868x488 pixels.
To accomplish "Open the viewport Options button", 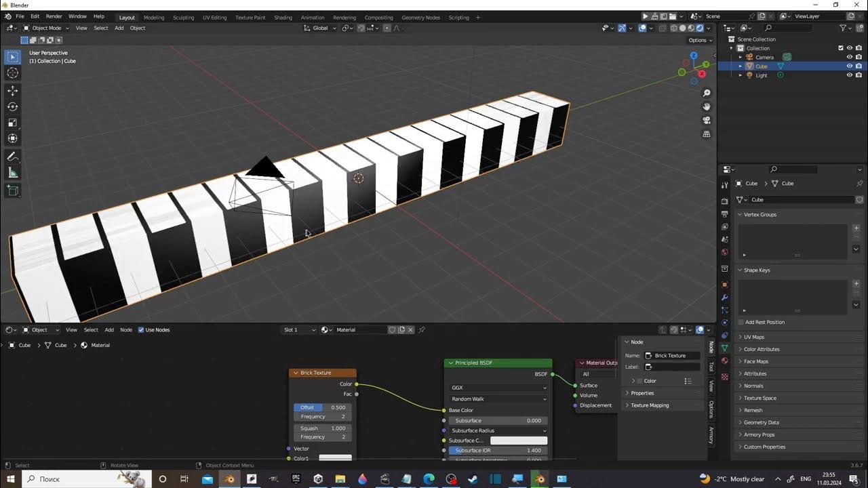I will point(701,40).
